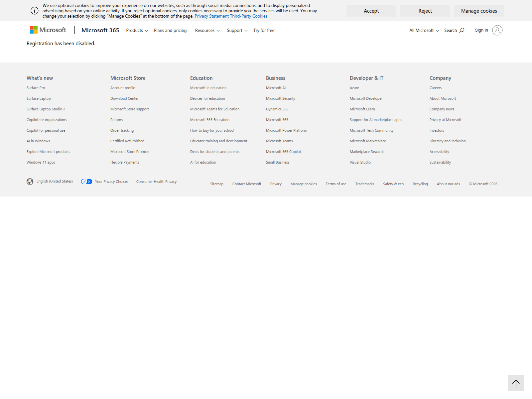Open Copilot for organizations link
The height and width of the screenshot is (399, 532).
47,120
